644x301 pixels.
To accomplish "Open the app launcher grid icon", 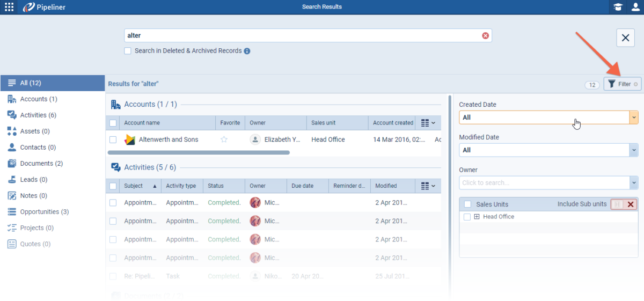I will [x=9, y=7].
